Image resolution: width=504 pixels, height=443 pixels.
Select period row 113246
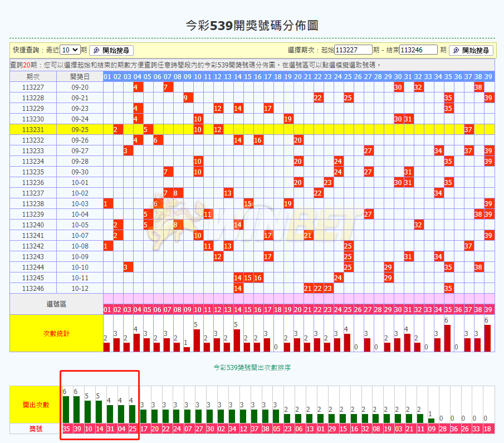[33, 288]
